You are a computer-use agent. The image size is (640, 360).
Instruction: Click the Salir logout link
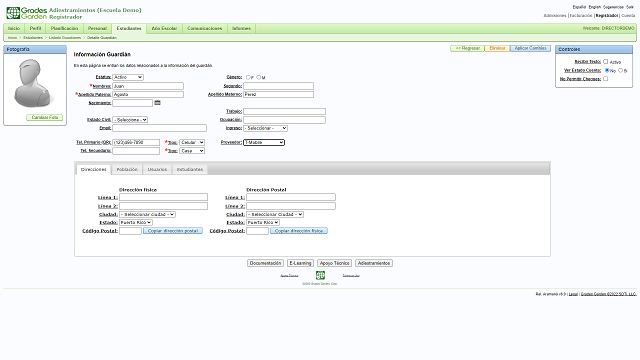(630, 7)
